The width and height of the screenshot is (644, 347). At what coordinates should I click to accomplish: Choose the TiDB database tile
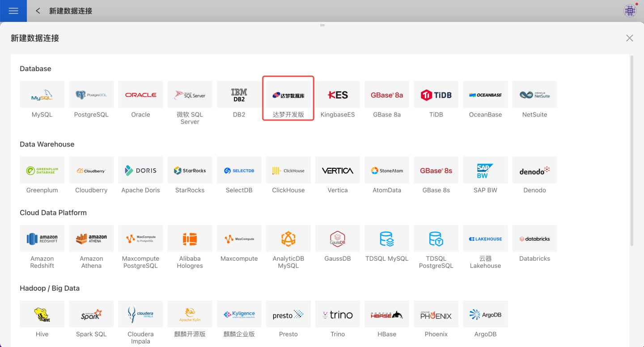click(436, 95)
